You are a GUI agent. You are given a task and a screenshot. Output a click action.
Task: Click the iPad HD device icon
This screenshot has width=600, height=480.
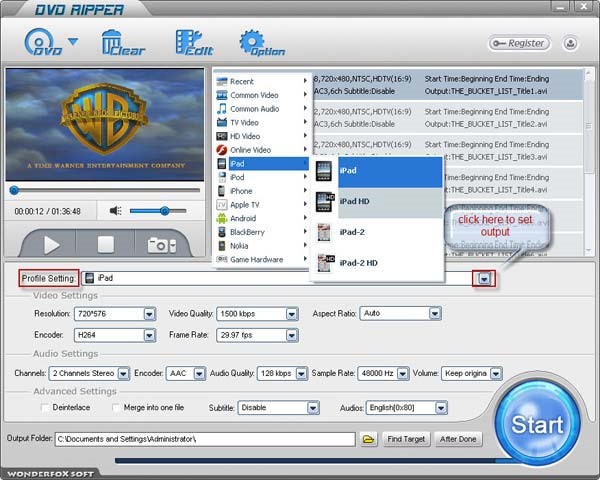pyautogui.click(x=325, y=202)
